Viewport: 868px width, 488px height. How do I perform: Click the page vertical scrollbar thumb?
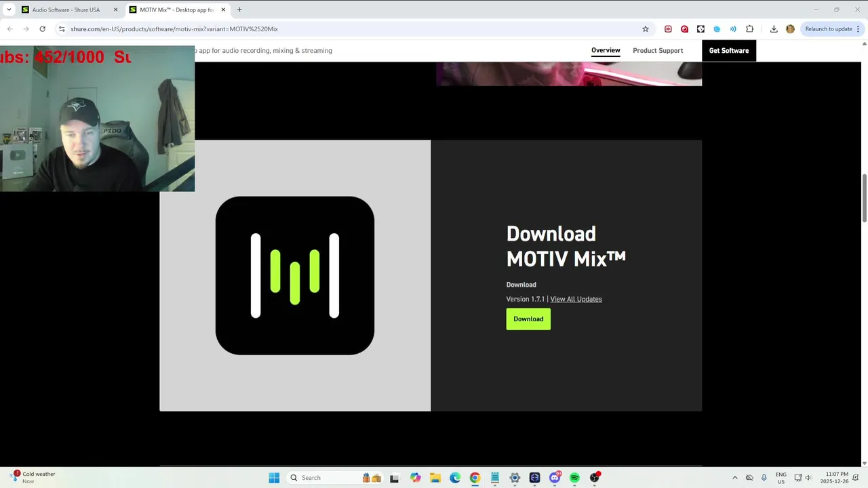point(864,197)
